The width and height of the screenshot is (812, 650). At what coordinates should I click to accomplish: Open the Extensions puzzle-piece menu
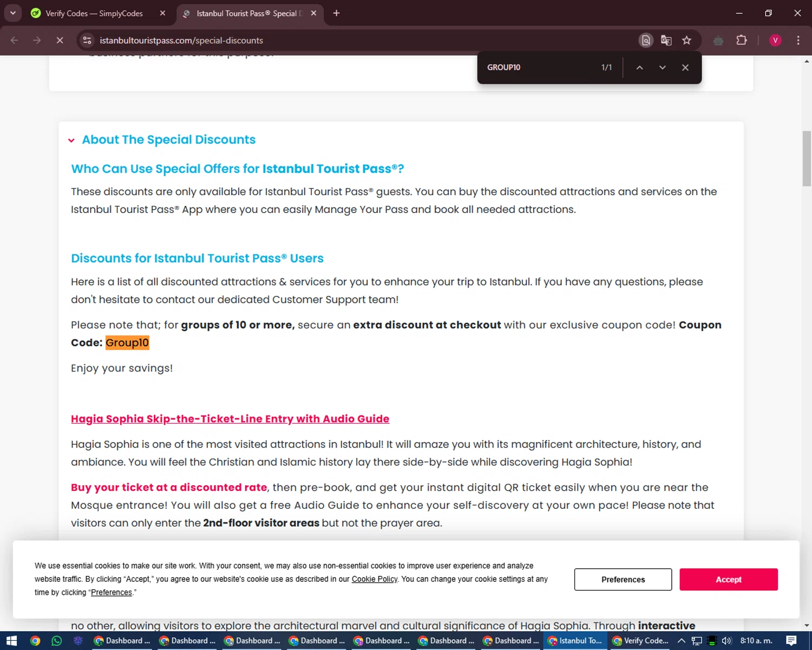click(x=742, y=40)
